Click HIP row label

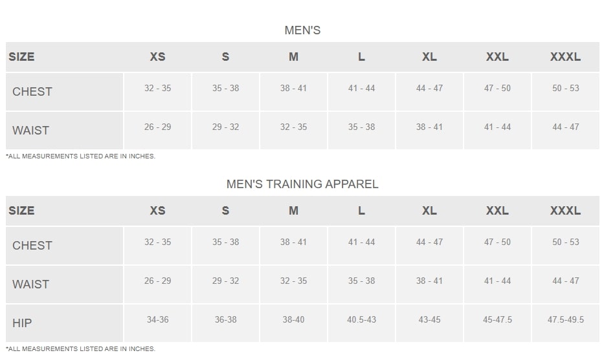point(22,323)
